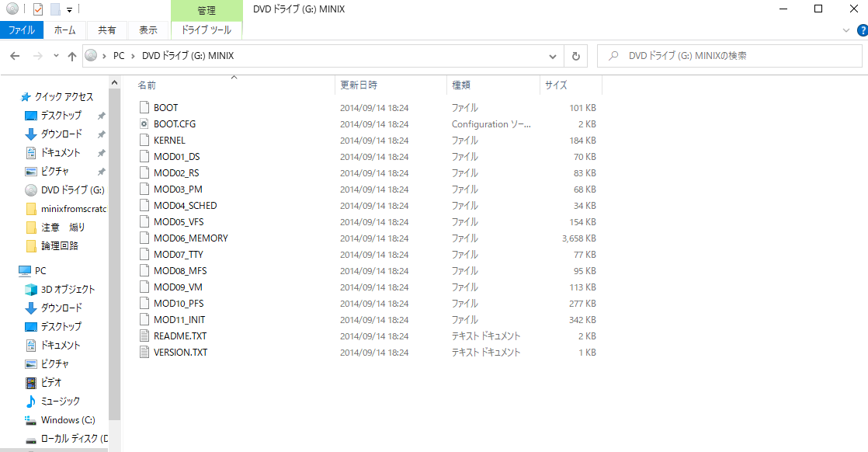Viewport: 868px width, 452px height.
Task: Select the VERSION.TXT text document icon
Action: 144,353
